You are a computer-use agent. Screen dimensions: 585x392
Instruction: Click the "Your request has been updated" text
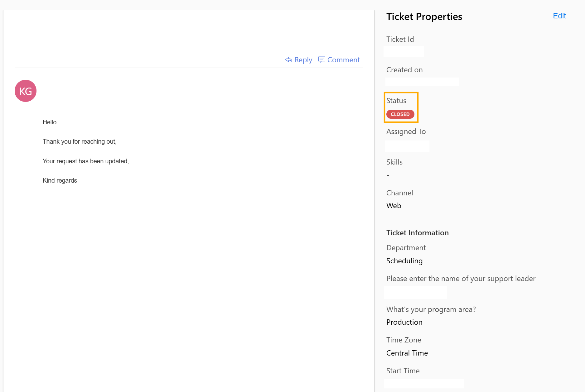(85, 161)
